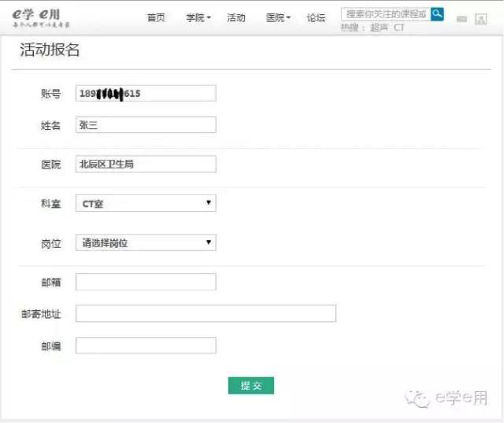The image size is (504, 423).
Task: Click the e学e用 site logo
Action: click(x=40, y=18)
